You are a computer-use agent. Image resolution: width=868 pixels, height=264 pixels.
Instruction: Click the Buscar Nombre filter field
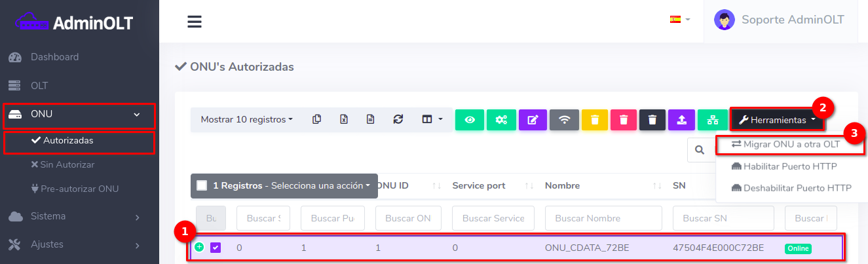point(603,218)
